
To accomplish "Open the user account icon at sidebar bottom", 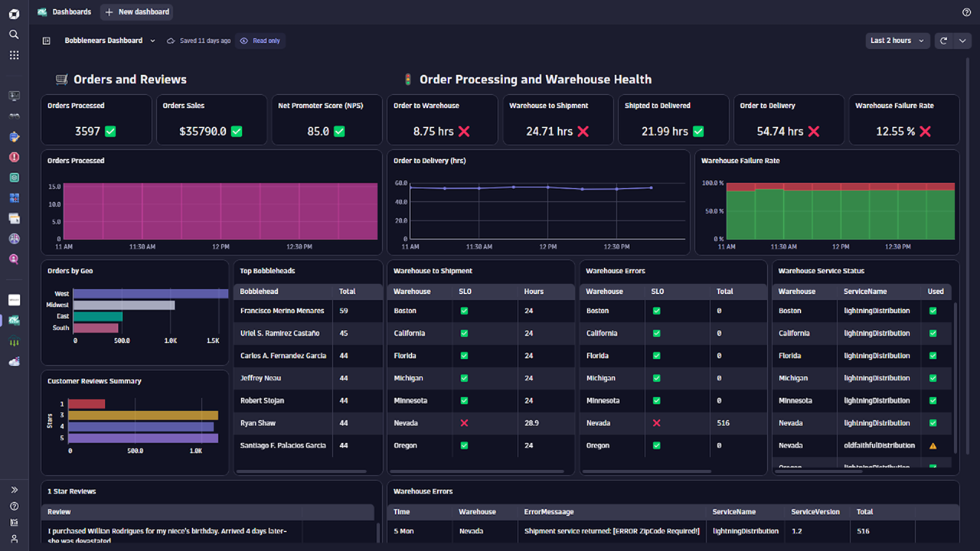I will tap(14, 539).
